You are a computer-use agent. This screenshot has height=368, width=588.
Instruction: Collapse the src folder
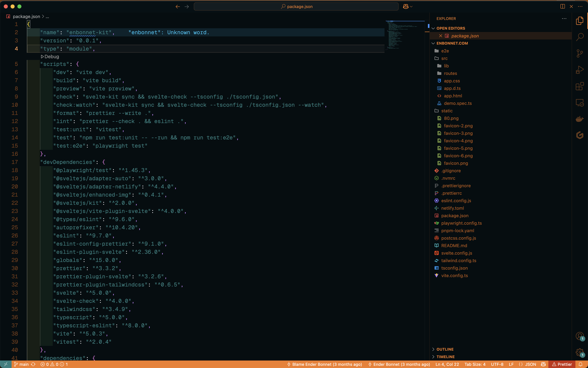444,58
